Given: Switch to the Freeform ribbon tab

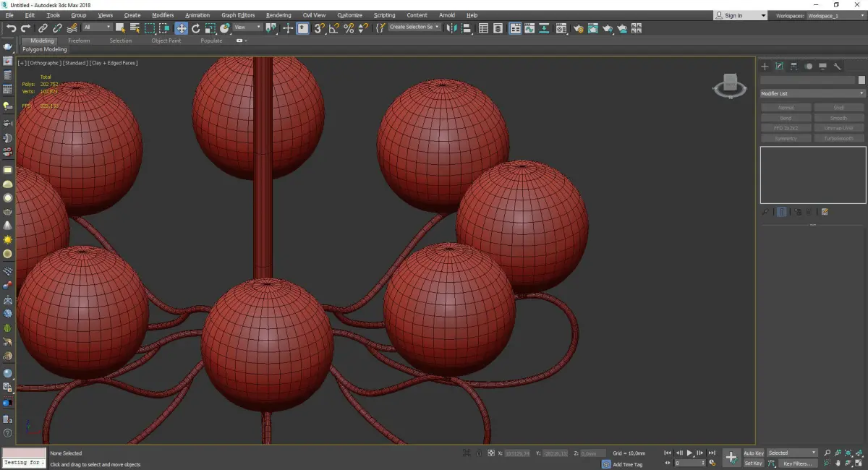Looking at the screenshot, I should pyautogui.click(x=79, y=40).
